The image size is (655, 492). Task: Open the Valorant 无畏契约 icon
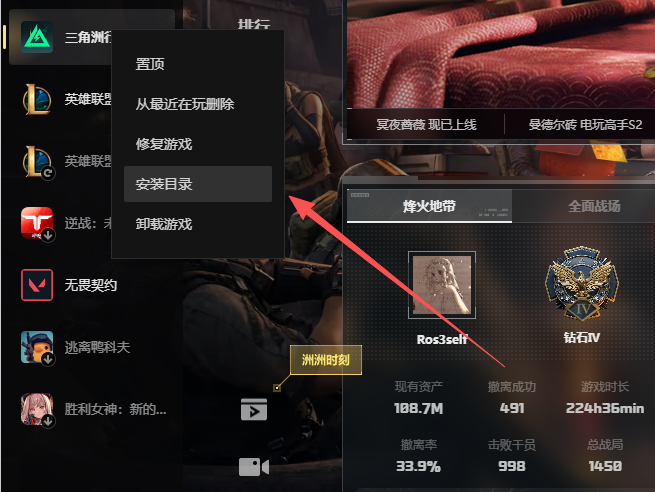pos(37,285)
